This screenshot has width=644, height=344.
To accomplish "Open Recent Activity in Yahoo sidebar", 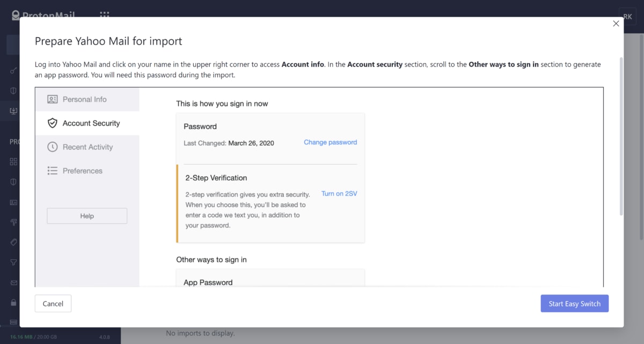I will [x=87, y=147].
